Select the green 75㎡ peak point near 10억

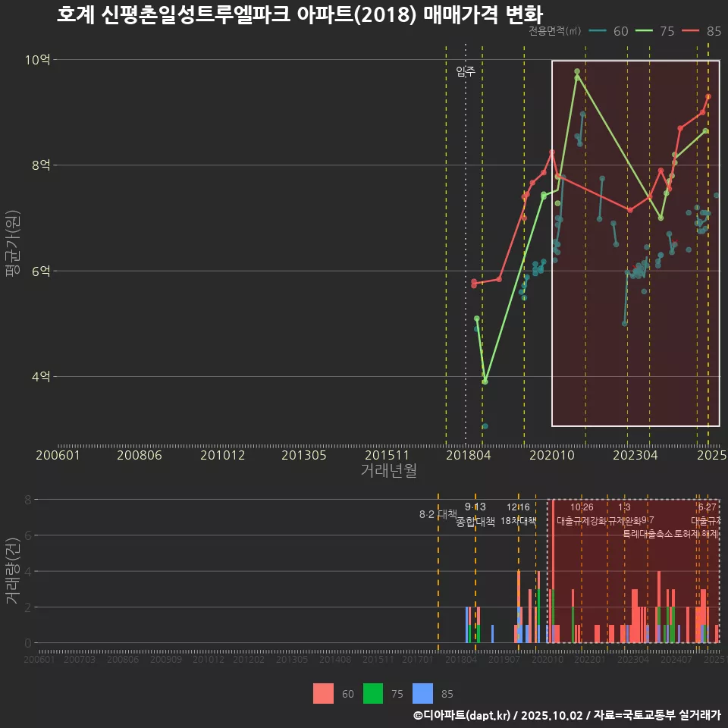tap(577, 71)
